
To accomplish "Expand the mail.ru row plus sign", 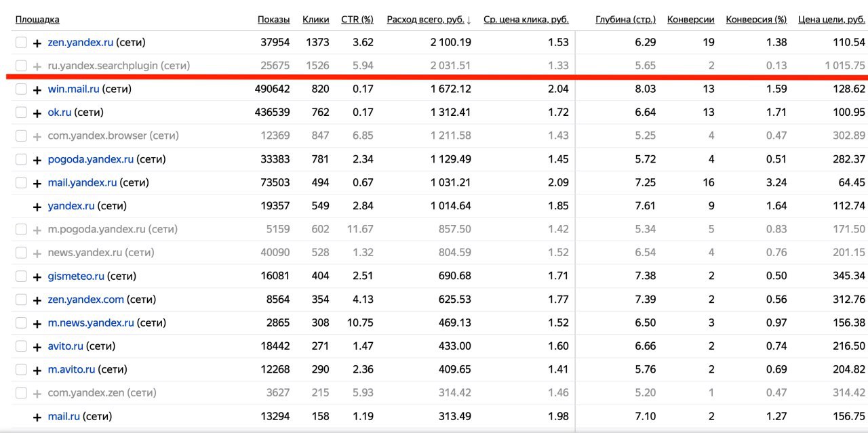I will point(37,417).
